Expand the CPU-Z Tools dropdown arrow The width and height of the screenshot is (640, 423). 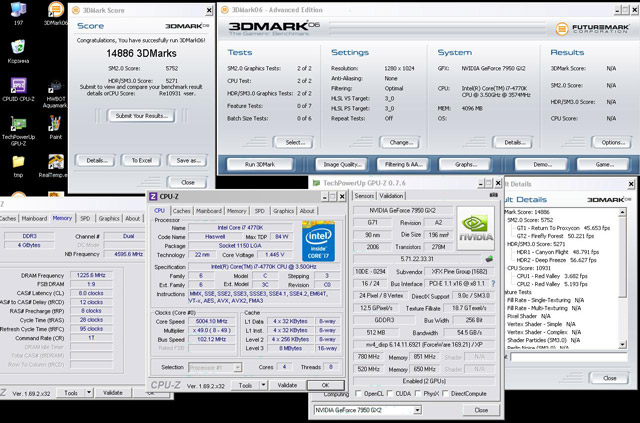(262, 384)
